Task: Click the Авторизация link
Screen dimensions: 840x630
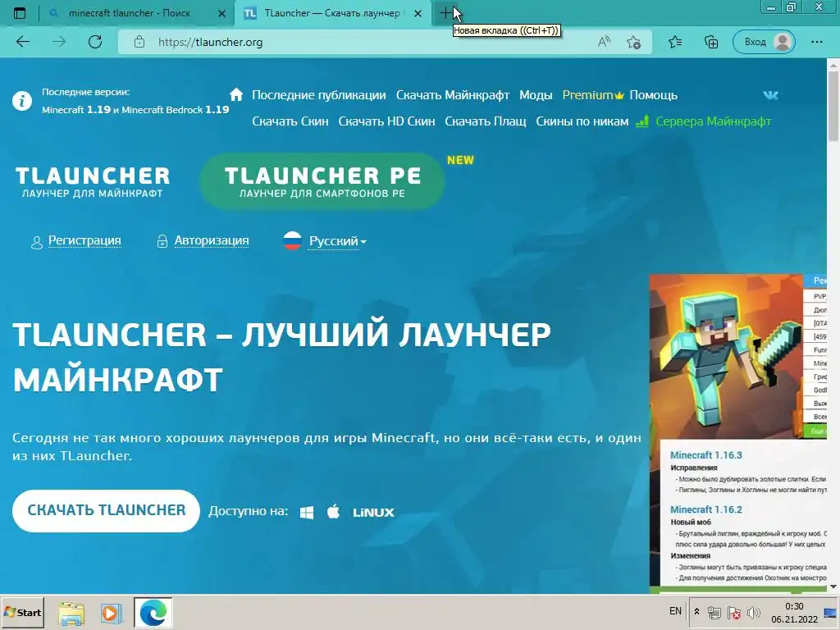Action: coord(212,240)
